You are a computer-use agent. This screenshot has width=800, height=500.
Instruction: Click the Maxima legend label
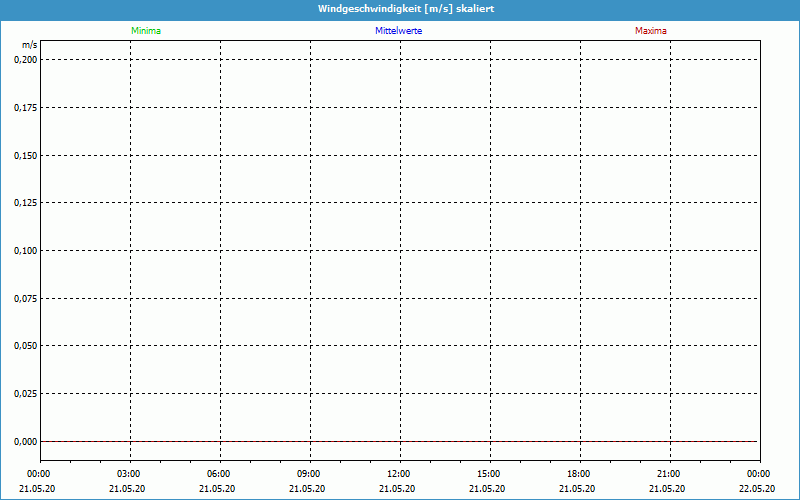[x=650, y=31]
